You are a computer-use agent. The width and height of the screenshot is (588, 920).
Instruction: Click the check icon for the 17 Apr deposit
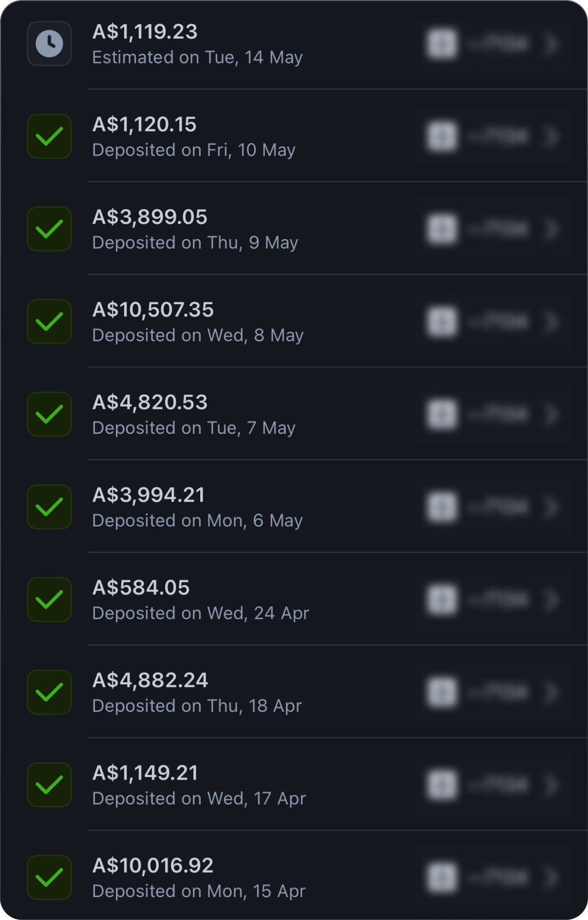click(49, 785)
